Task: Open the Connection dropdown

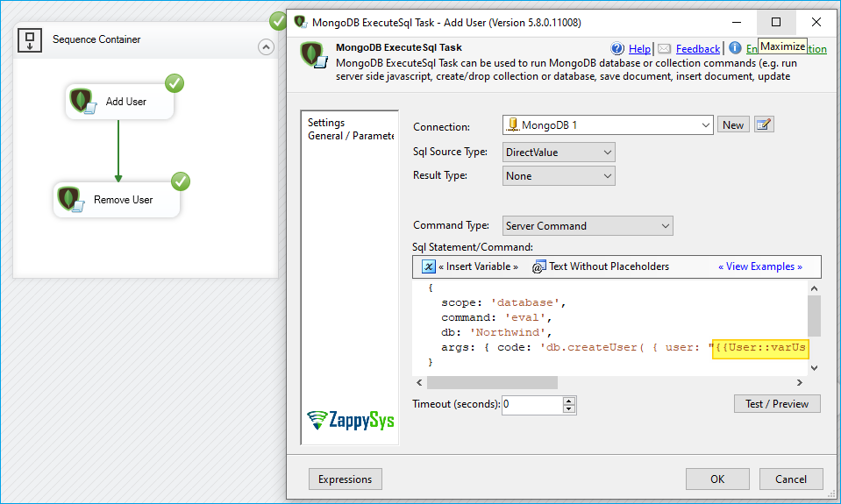Action: point(706,125)
